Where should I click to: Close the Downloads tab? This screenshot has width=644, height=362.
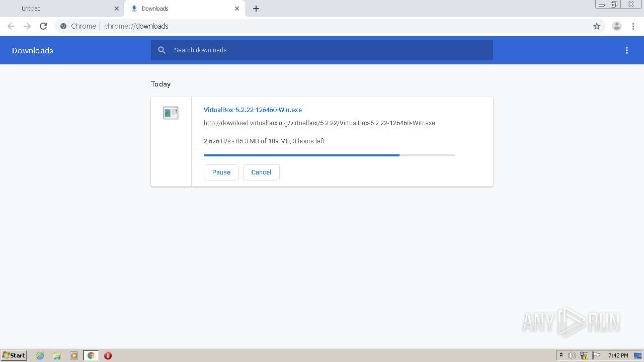237,9
